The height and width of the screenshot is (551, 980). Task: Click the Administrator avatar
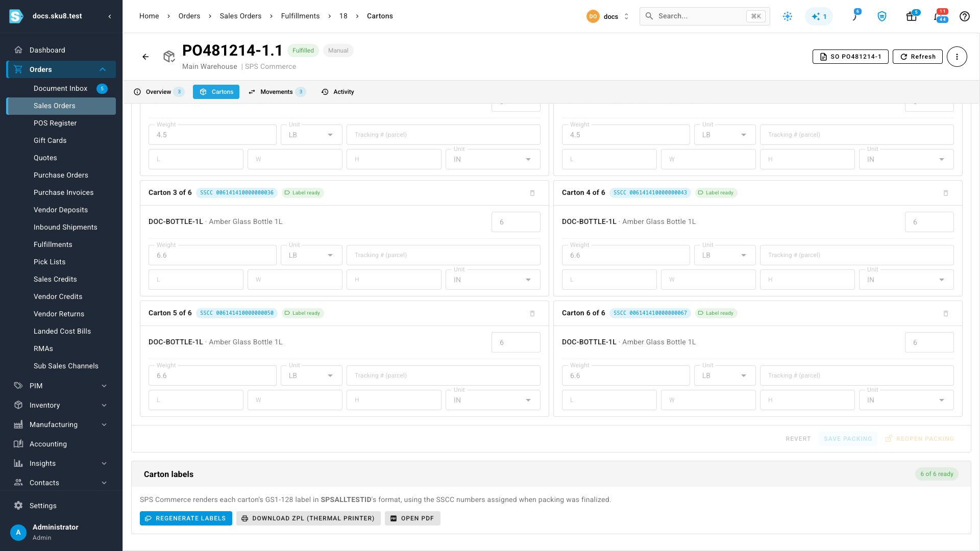pos(18,532)
